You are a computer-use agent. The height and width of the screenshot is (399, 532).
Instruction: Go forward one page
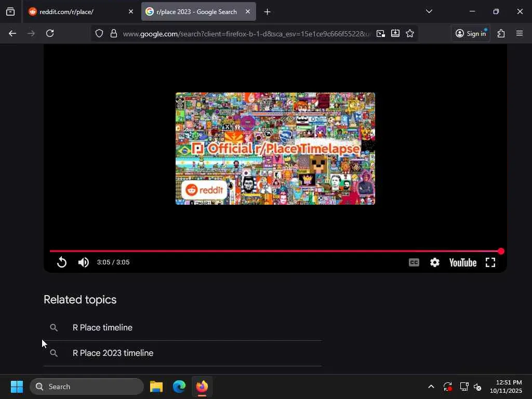[x=31, y=33]
